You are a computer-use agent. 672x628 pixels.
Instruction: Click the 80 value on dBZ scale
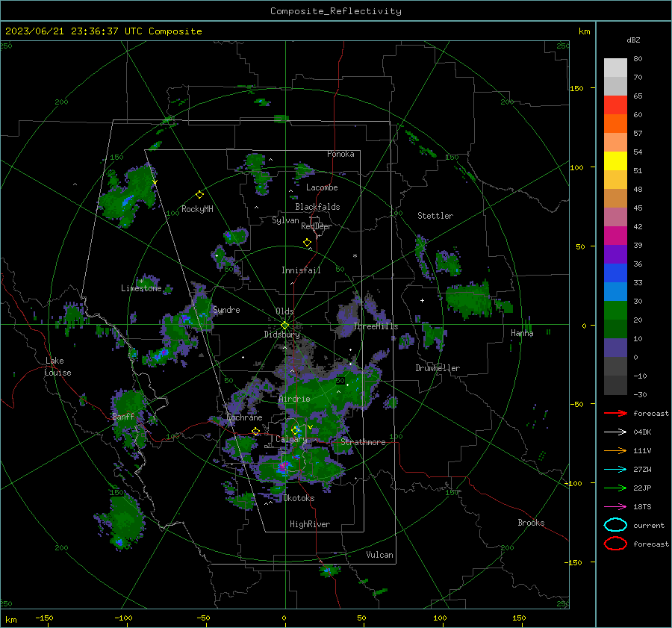click(638, 59)
